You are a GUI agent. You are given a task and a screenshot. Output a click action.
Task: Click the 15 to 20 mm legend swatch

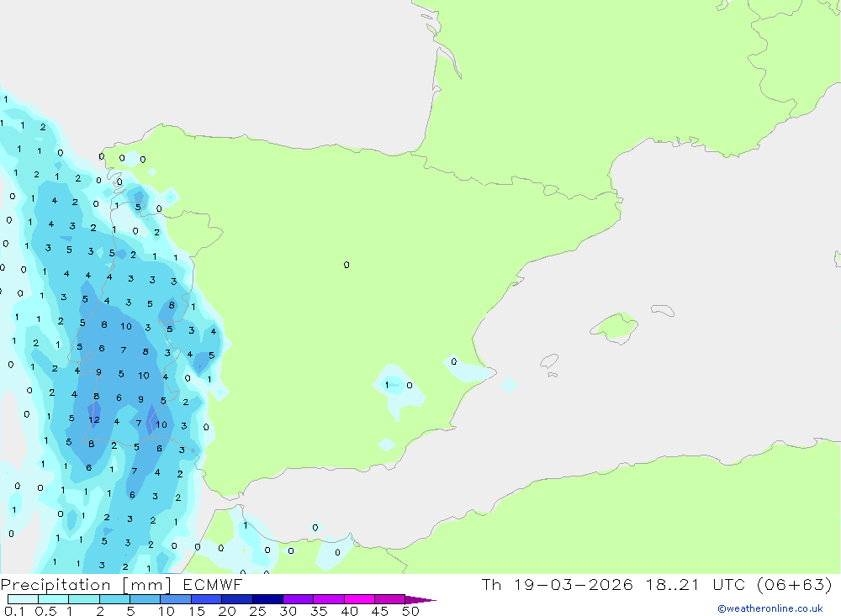pos(207,599)
